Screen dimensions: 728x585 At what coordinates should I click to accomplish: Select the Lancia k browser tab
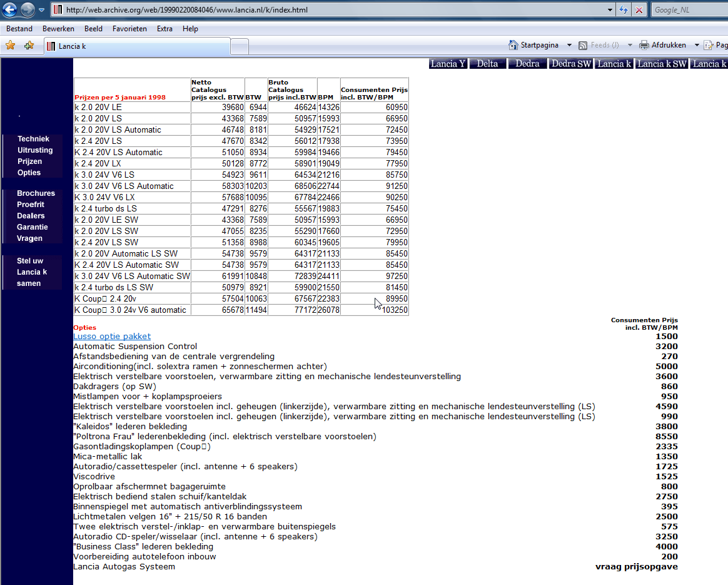click(137, 46)
